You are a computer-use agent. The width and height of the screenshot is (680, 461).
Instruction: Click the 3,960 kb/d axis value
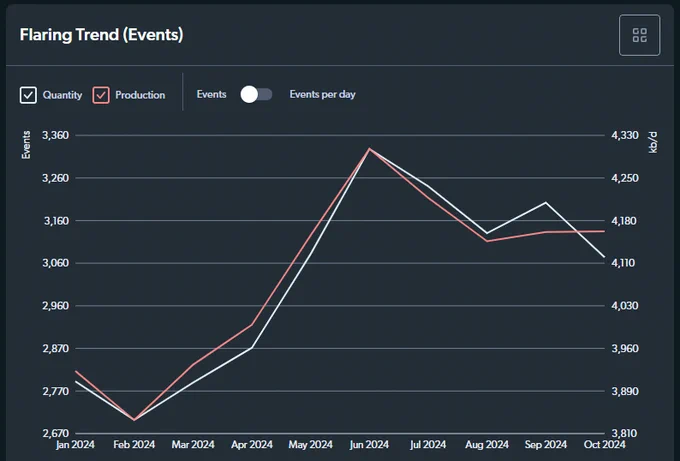[x=625, y=348]
